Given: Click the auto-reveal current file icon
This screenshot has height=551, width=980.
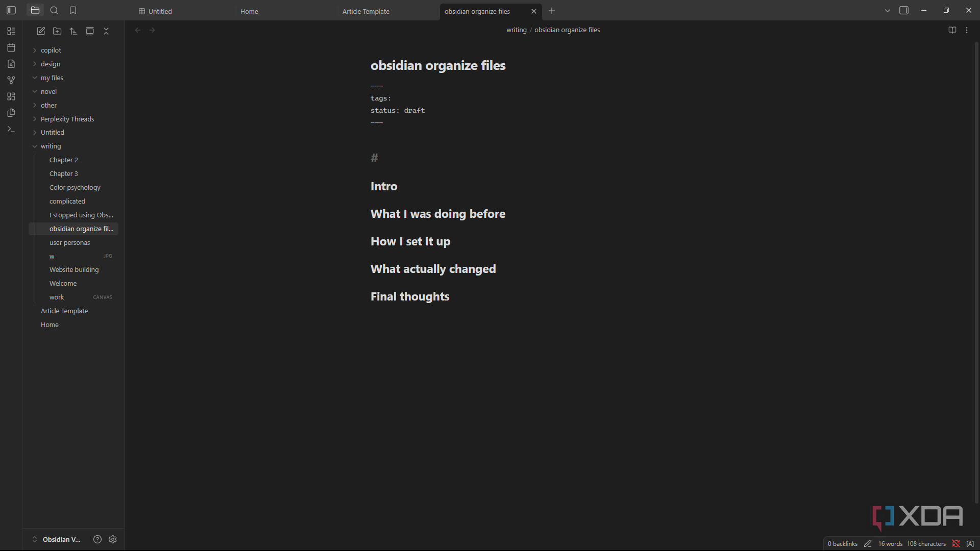Looking at the screenshot, I should [90, 31].
